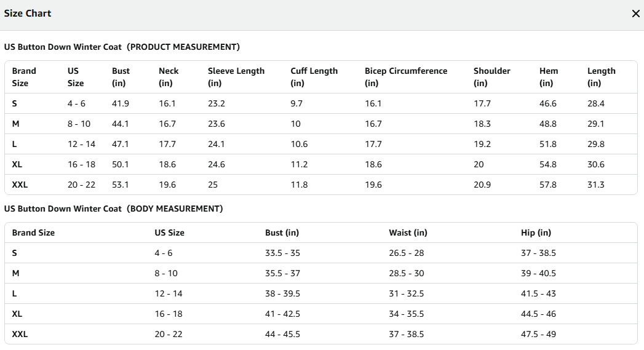Select sleeve length value '25' for XXL
This screenshot has width=644, height=350.
(213, 185)
